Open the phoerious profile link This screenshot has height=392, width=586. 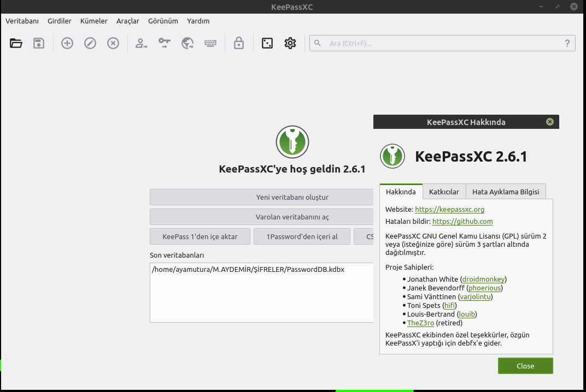tap(485, 288)
